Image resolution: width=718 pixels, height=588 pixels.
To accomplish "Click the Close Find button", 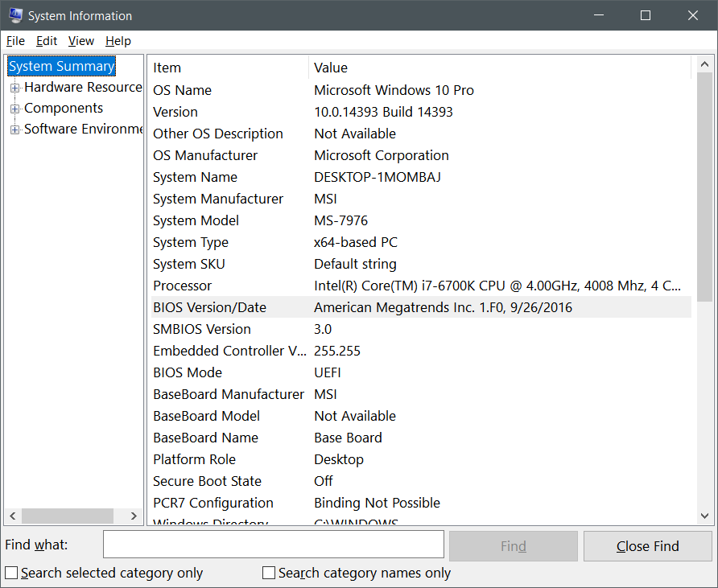I will 647,546.
